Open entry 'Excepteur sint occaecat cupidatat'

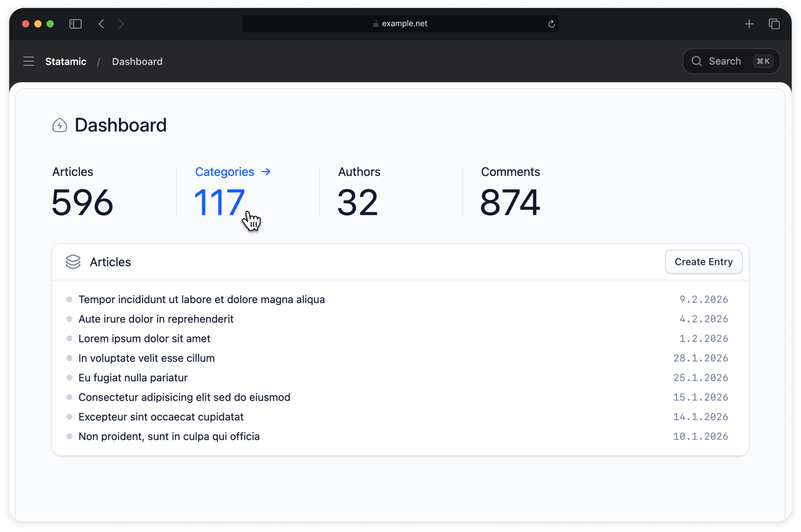coord(161,417)
